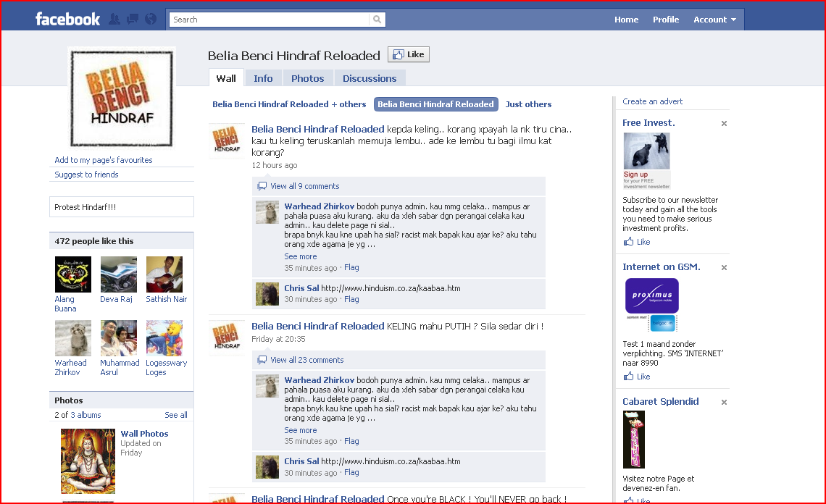Click the Friday at 20:35 timestamp
This screenshot has height=504, width=826.
pos(279,339)
